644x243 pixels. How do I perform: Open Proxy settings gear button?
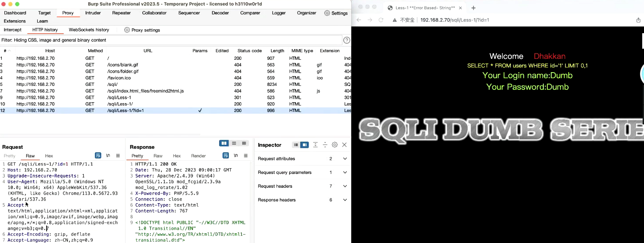click(142, 30)
